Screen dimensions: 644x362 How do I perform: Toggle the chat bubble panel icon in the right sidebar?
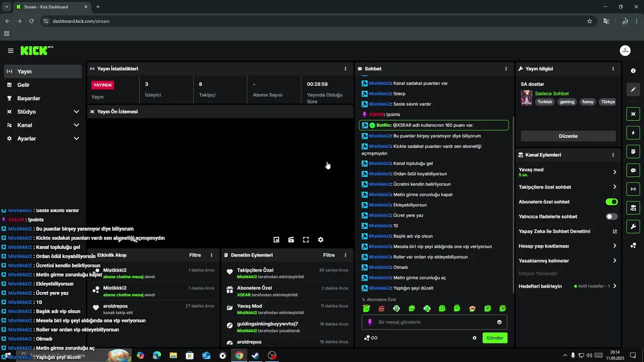[x=633, y=170]
